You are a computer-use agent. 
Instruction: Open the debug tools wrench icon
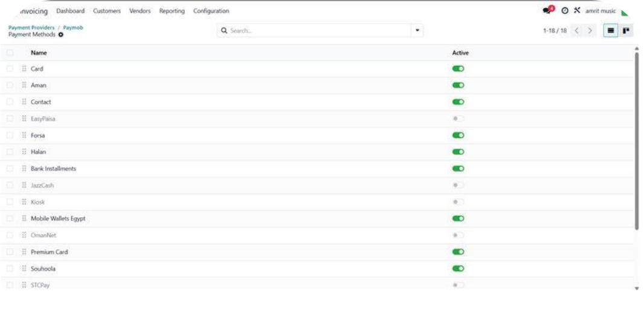click(x=577, y=11)
